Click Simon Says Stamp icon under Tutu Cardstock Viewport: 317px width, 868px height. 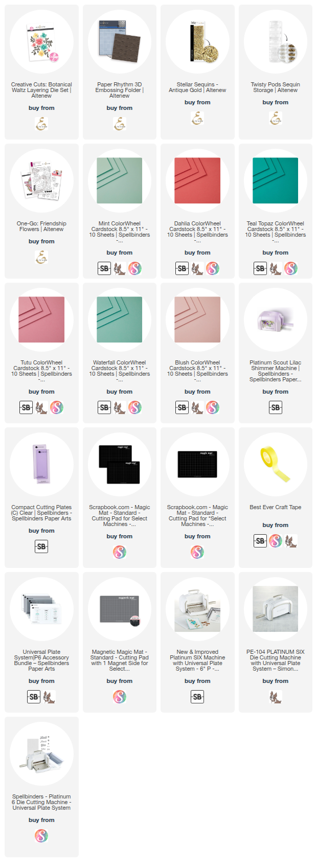click(41, 407)
